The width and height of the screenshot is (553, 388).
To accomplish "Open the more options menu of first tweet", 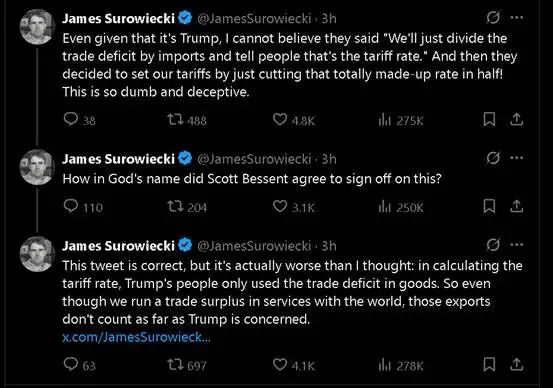I will (x=517, y=17).
